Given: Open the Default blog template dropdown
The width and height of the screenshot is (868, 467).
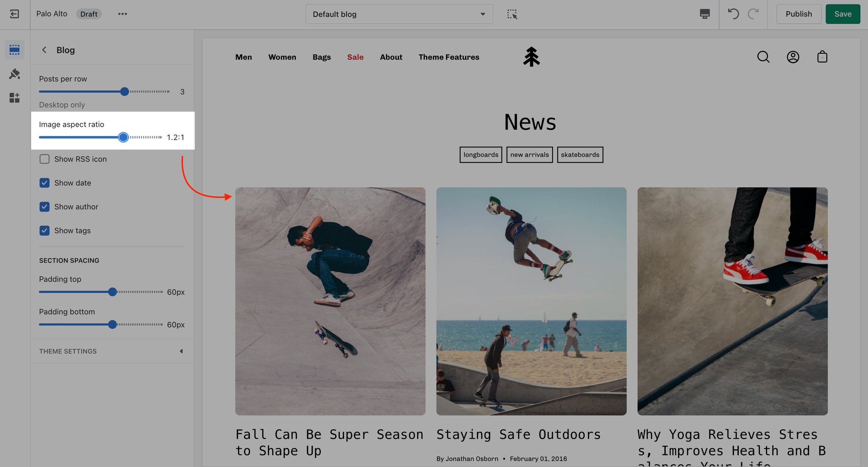Looking at the screenshot, I should tap(399, 14).
